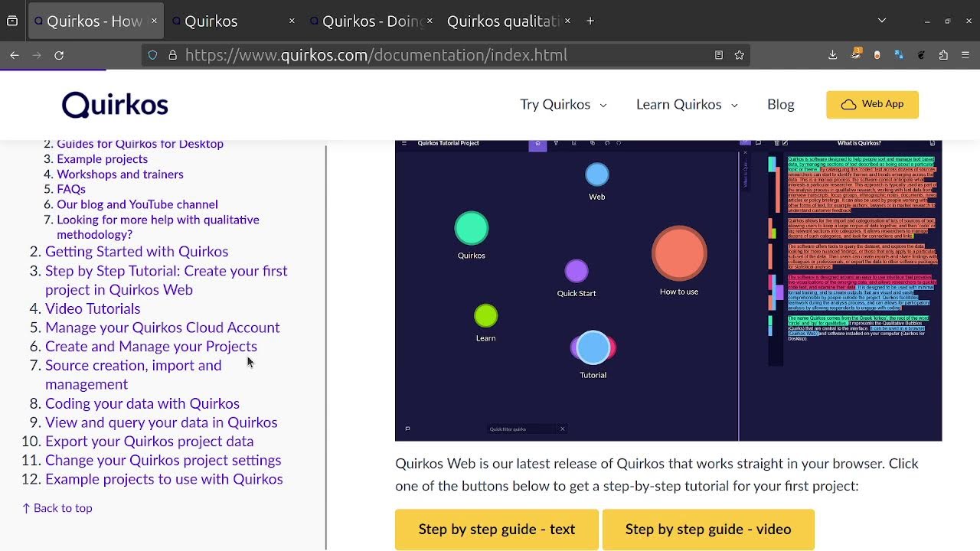Go to the FAQs link

click(x=71, y=189)
